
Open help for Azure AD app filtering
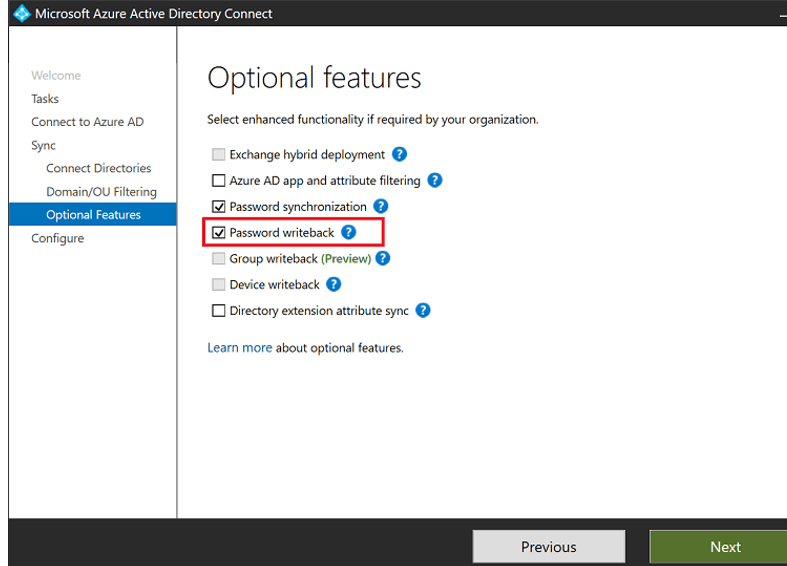[435, 181]
